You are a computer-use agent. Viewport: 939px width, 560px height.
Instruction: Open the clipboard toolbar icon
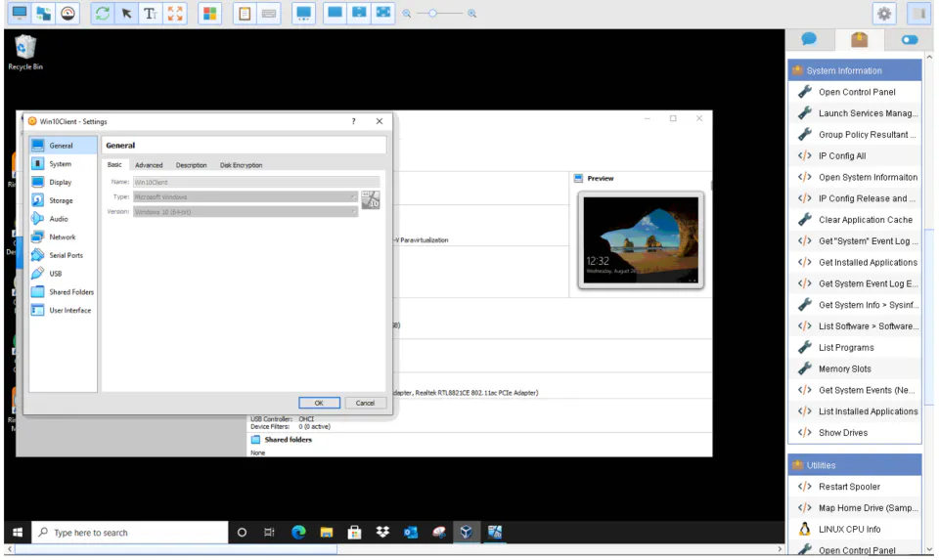click(x=245, y=13)
